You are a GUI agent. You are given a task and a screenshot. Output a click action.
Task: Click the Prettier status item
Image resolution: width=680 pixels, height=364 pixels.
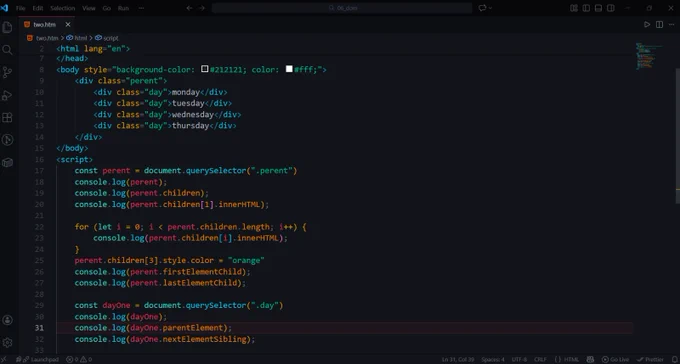pos(651,360)
